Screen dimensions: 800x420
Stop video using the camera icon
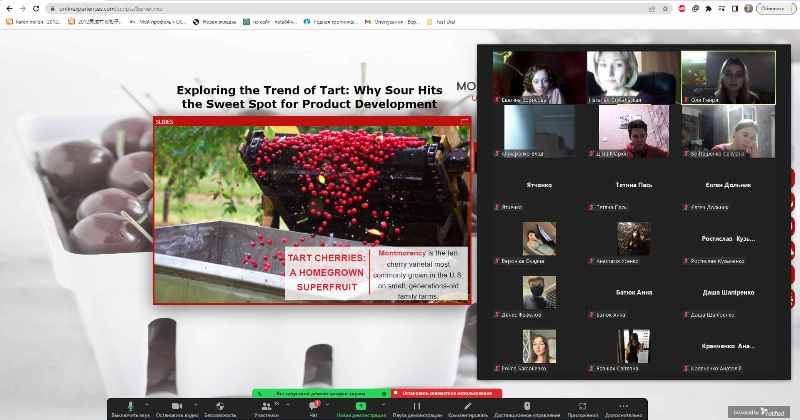(177, 409)
